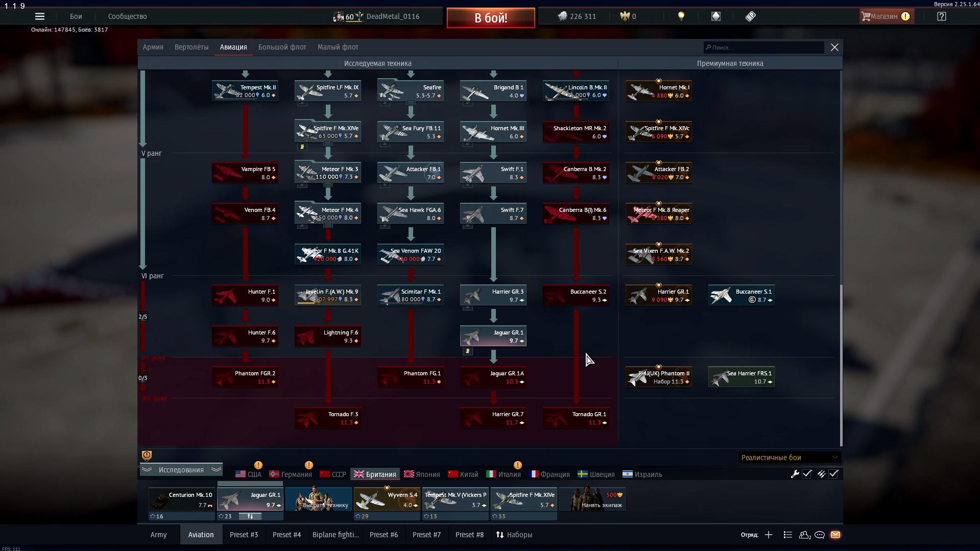Click talisman icon below Jaguar GR.1 card
The height and width of the screenshot is (551, 980).
click(468, 351)
